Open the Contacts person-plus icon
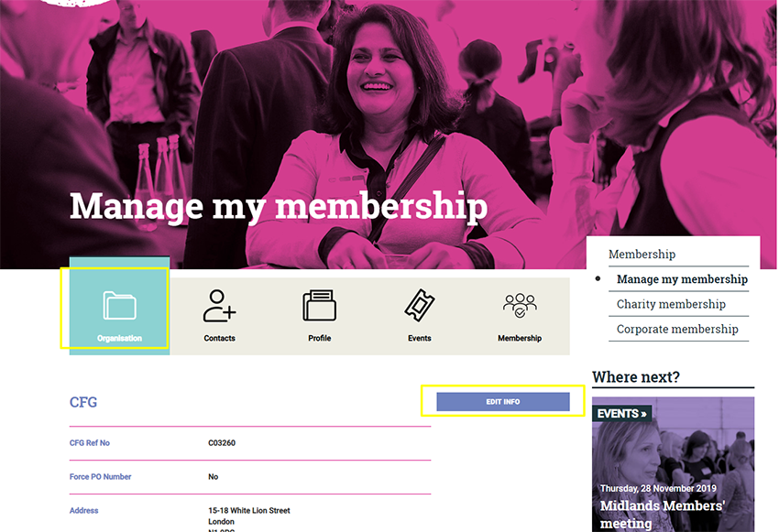This screenshot has height=532, width=779. coord(219,306)
